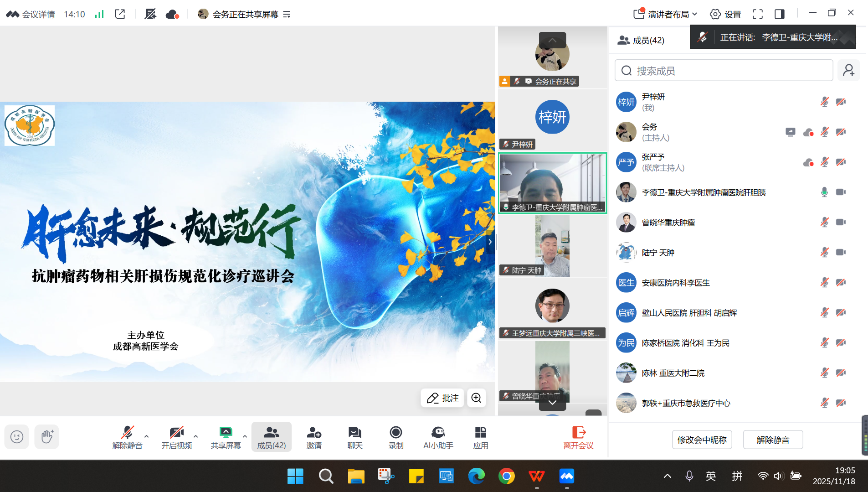Click the 修改会中昵称 button
Viewport: 868px width, 492px height.
[702, 440]
